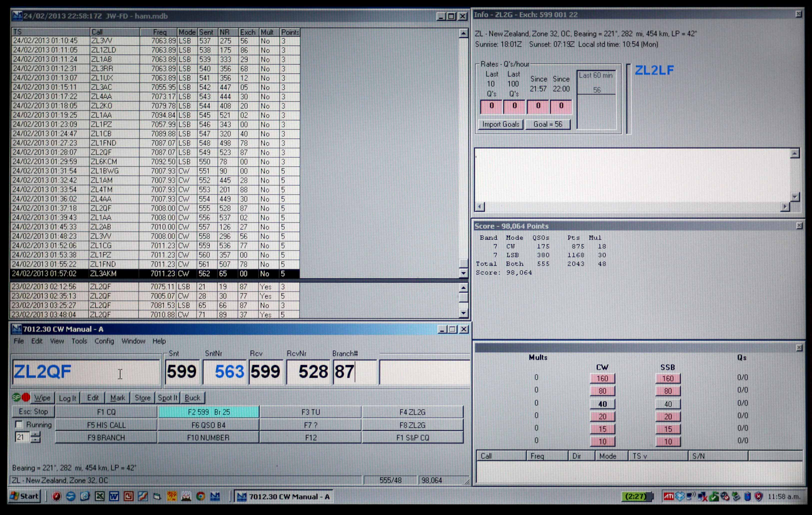Toggle the SSB 20 band button
Screen dimensions: 812x515
tap(668, 416)
